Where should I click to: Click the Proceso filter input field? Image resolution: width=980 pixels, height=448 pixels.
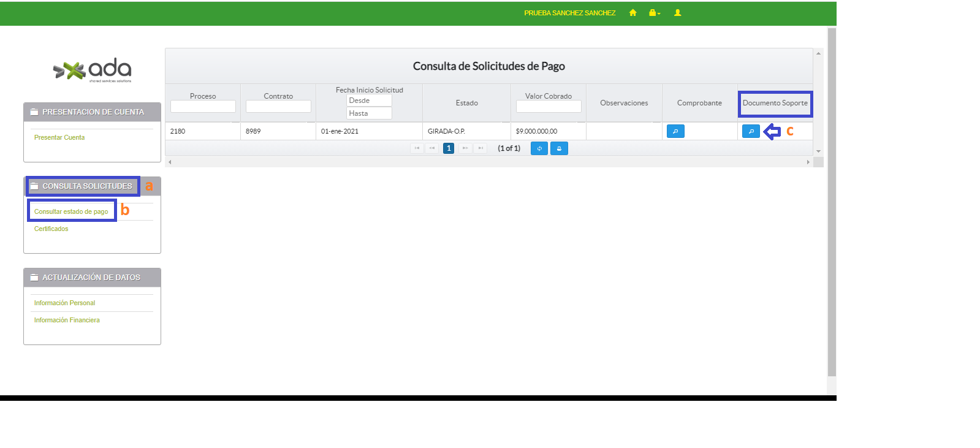[x=203, y=107]
